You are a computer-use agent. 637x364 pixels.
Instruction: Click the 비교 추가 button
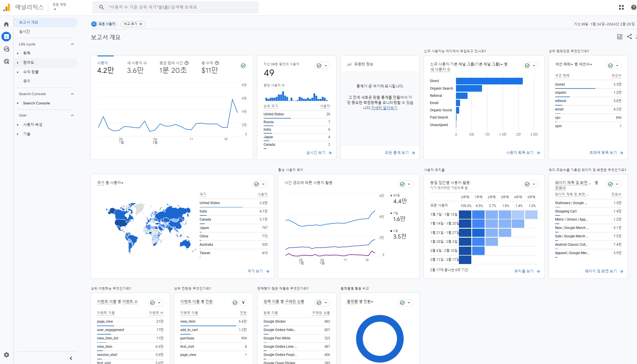(133, 24)
